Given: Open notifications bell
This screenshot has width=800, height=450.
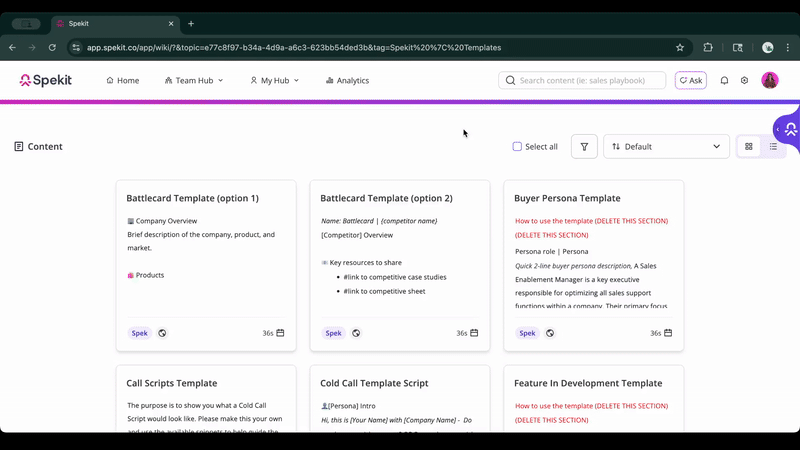Looking at the screenshot, I should (724, 80).
